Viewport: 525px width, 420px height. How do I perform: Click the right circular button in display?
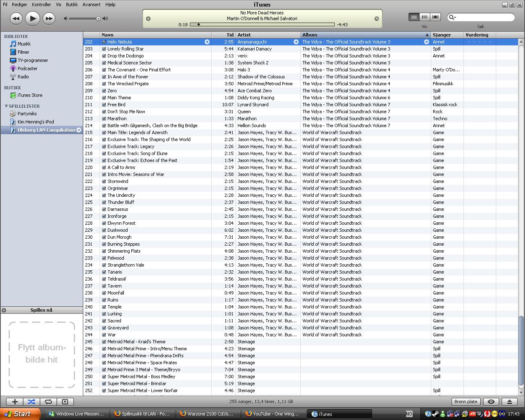[377, 18]
